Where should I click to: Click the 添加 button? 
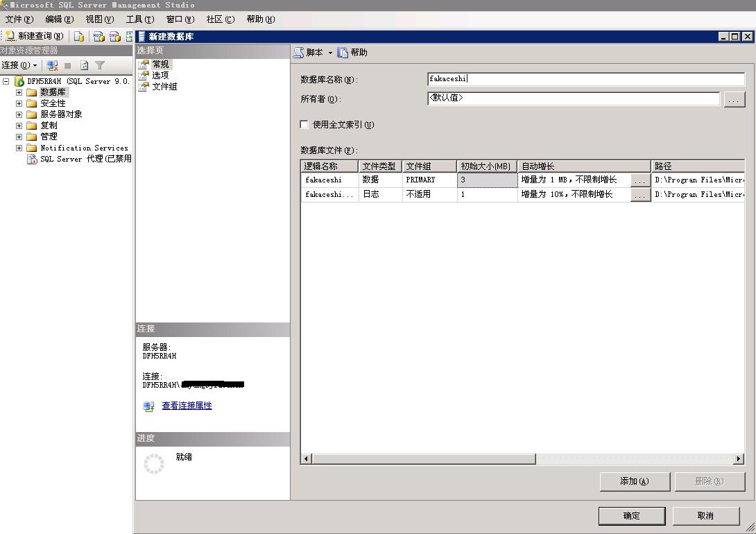click(635, 481)
